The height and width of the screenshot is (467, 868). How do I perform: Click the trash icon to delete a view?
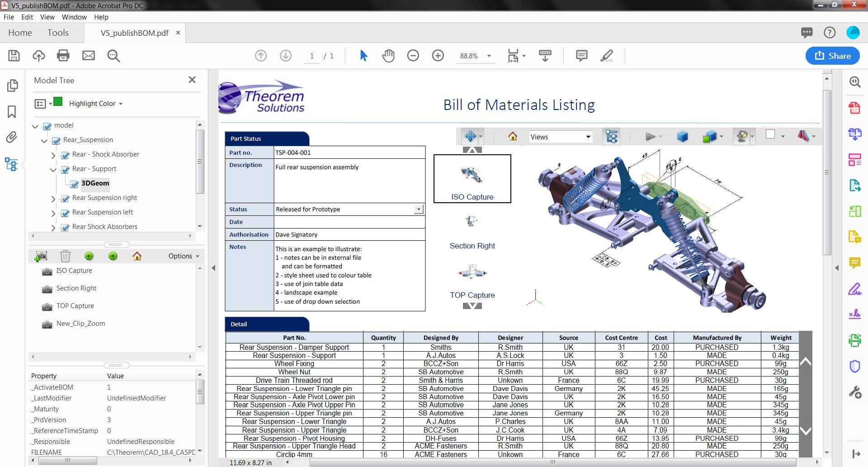pyautogui.click(x=65, y=256)
